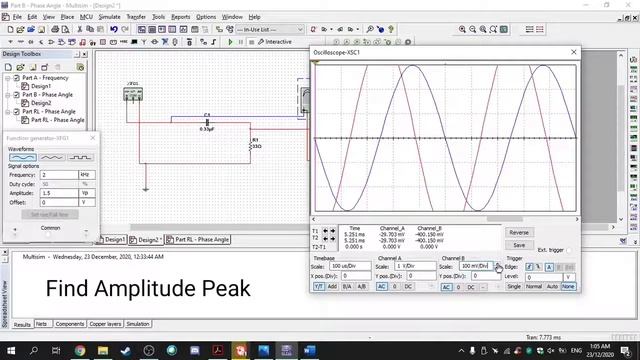Set the trigger mode to Single
This screenshot has height=360, width=640.
click(514, 287)
